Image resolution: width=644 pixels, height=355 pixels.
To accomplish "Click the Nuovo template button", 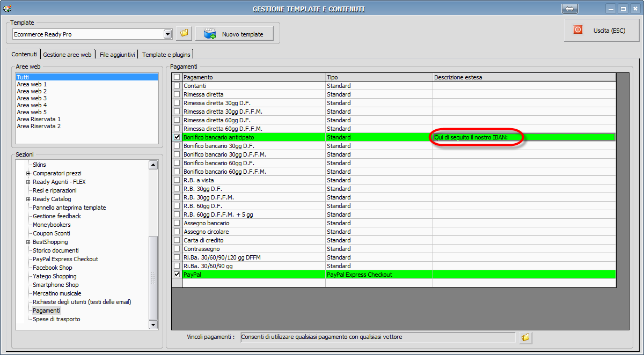I will pos(235,34).
